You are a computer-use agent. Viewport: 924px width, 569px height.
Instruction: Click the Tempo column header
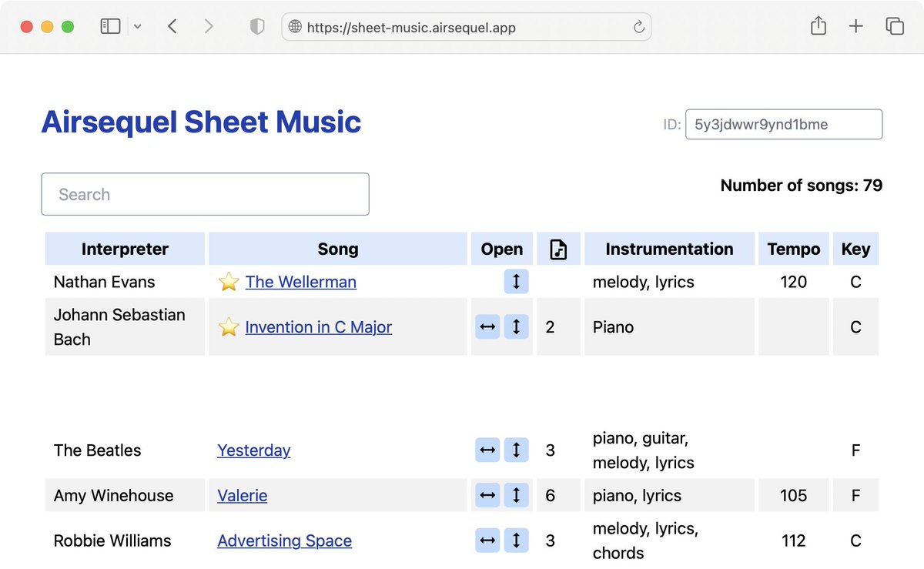794,249
